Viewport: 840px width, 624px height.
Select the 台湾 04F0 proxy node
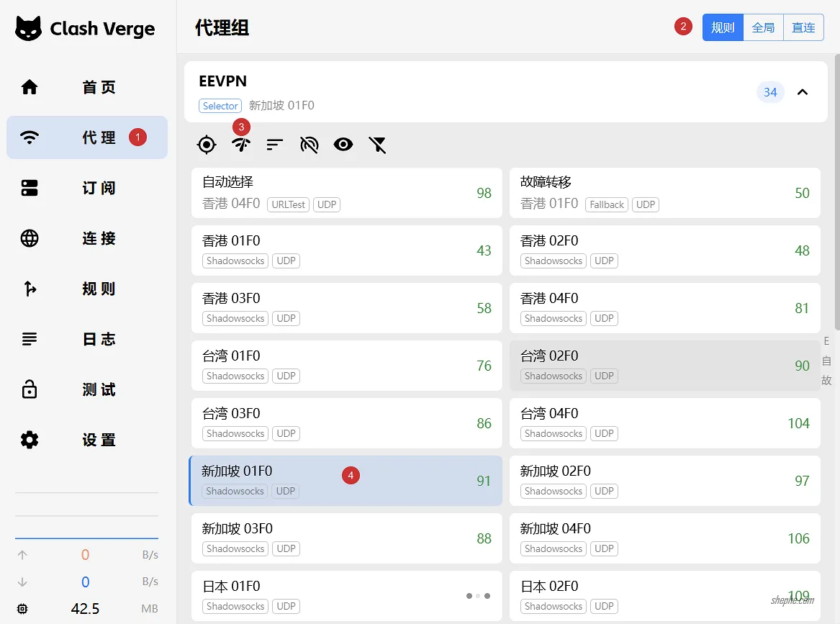(664, 423)
